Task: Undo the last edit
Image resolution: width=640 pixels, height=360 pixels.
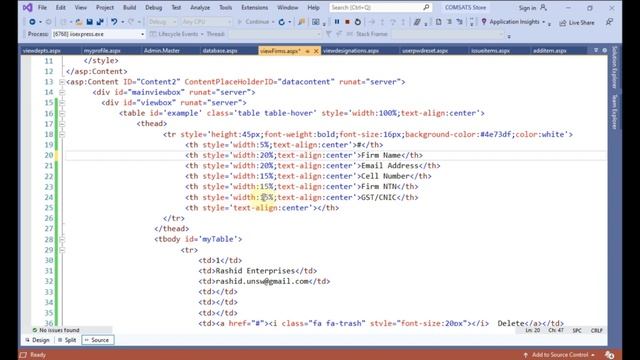Action: tap(114, 22)
